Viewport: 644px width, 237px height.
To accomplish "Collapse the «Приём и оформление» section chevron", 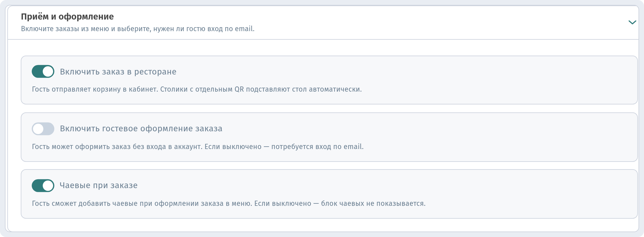I will 632,22.
